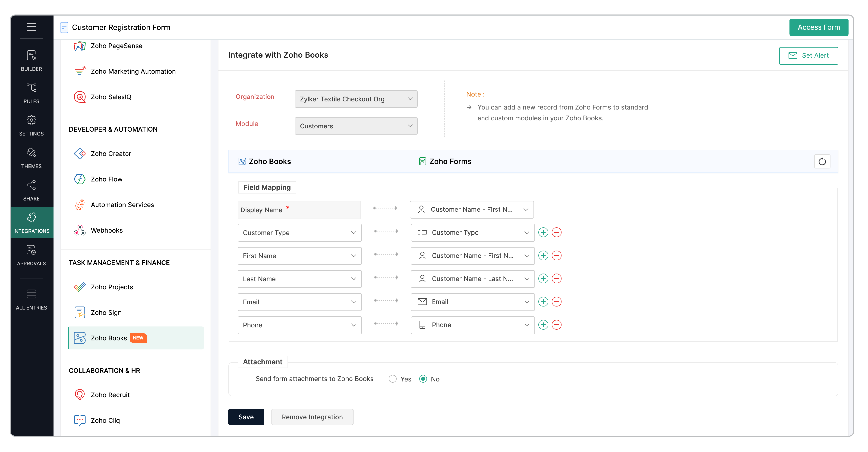Open the hamburger menu icon
868x452 pixels.
coord(31,27)
